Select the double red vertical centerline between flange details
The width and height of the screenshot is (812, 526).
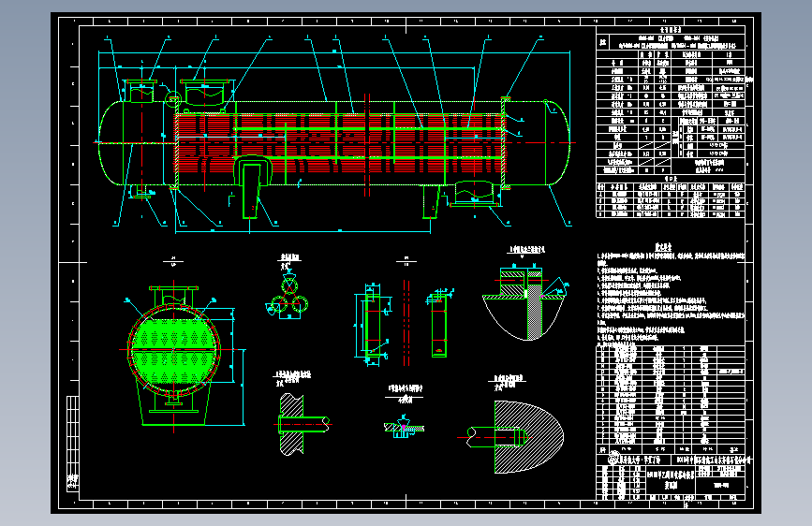coord(406,323)
